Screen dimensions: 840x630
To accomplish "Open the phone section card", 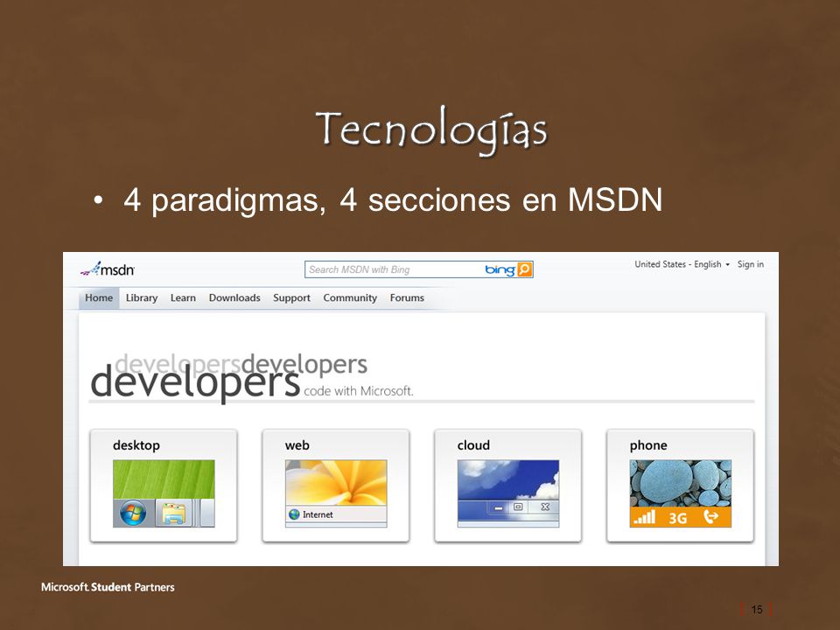I will 681,486.
